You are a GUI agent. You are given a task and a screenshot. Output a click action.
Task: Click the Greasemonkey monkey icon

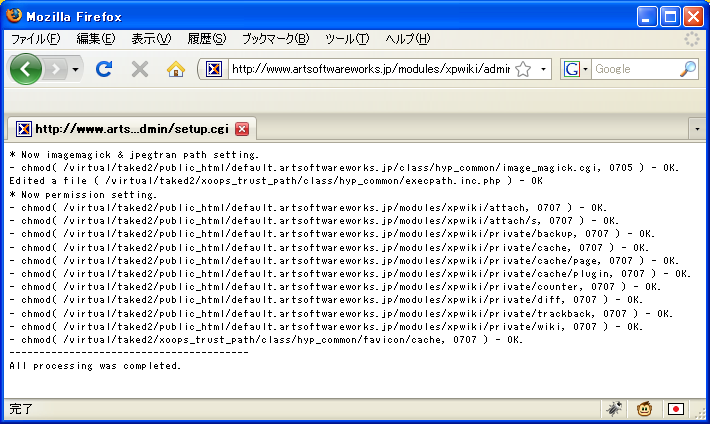coord(645,409)
